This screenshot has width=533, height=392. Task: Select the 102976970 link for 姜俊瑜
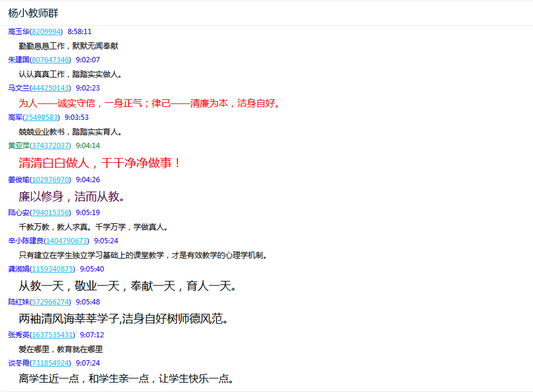click(x=50, y=180)
